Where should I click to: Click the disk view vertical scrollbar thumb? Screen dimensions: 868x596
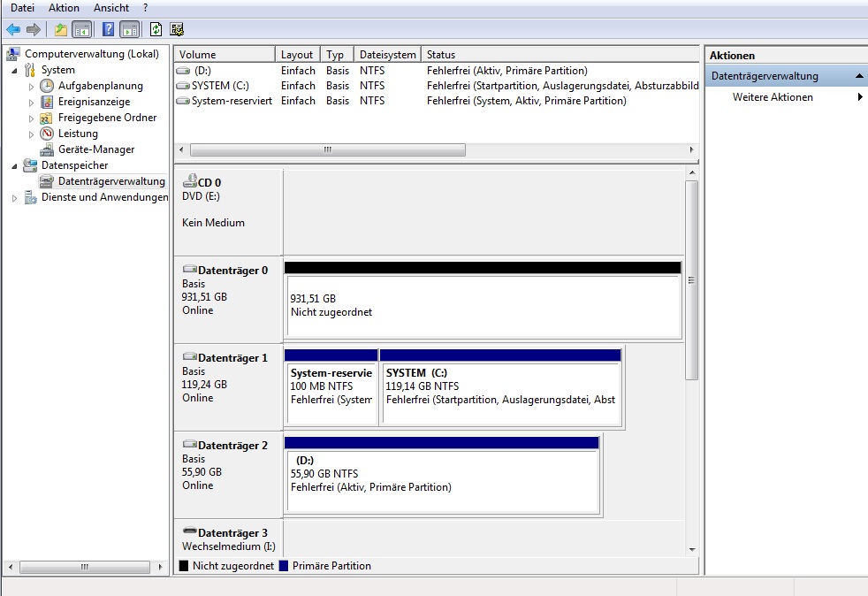point(691,280)
